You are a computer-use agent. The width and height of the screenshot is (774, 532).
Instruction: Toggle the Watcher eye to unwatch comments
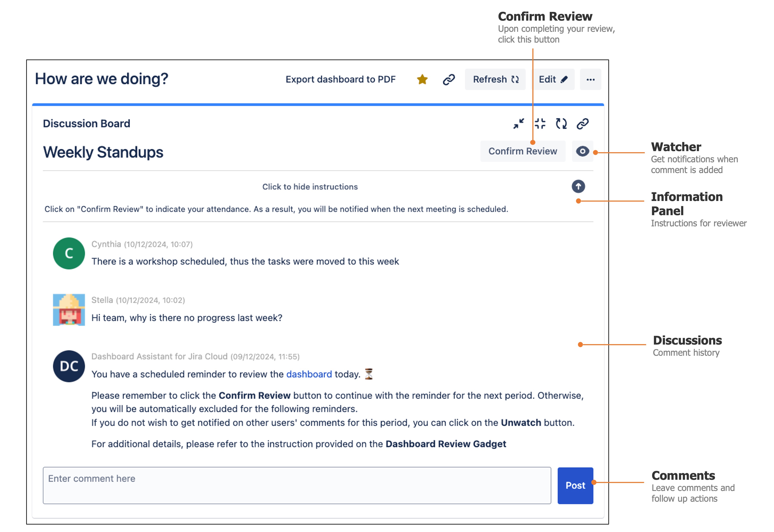(582, 151)
